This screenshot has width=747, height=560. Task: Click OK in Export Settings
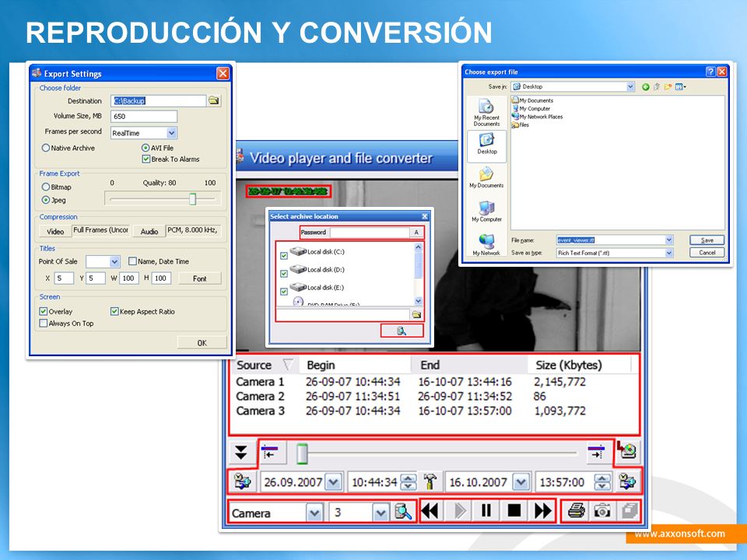pos(202,342)
